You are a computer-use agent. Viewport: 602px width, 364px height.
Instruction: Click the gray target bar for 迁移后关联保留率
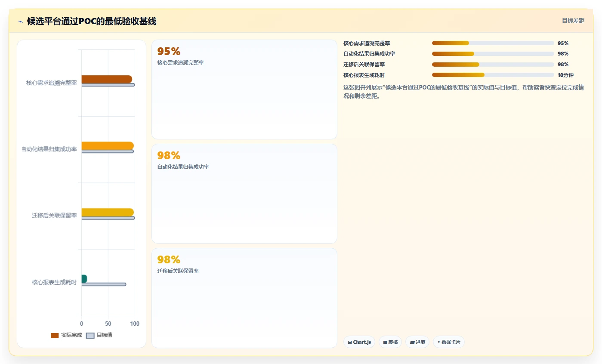108,218
